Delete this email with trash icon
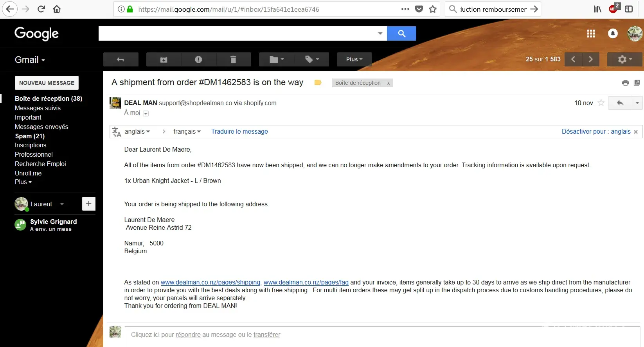644x347 pixels. [x=233, y=59]
